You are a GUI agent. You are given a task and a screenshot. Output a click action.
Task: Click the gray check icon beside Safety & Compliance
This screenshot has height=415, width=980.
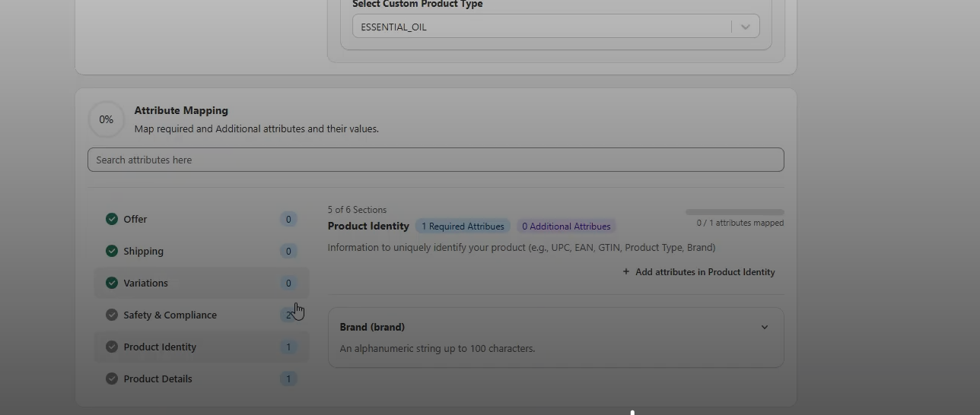pos(112,315)
